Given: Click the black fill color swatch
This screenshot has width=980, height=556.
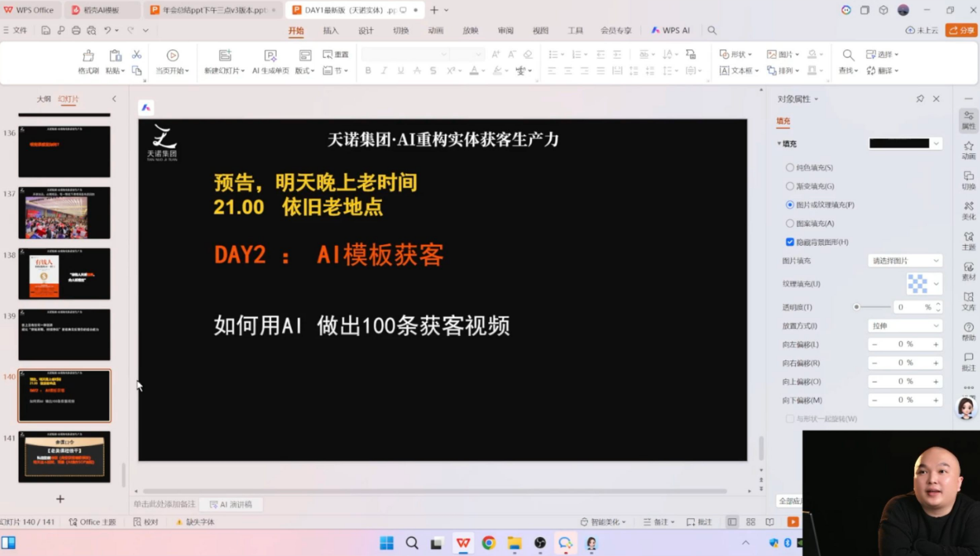Looking at the screenshot, I should tap(899, 144).
